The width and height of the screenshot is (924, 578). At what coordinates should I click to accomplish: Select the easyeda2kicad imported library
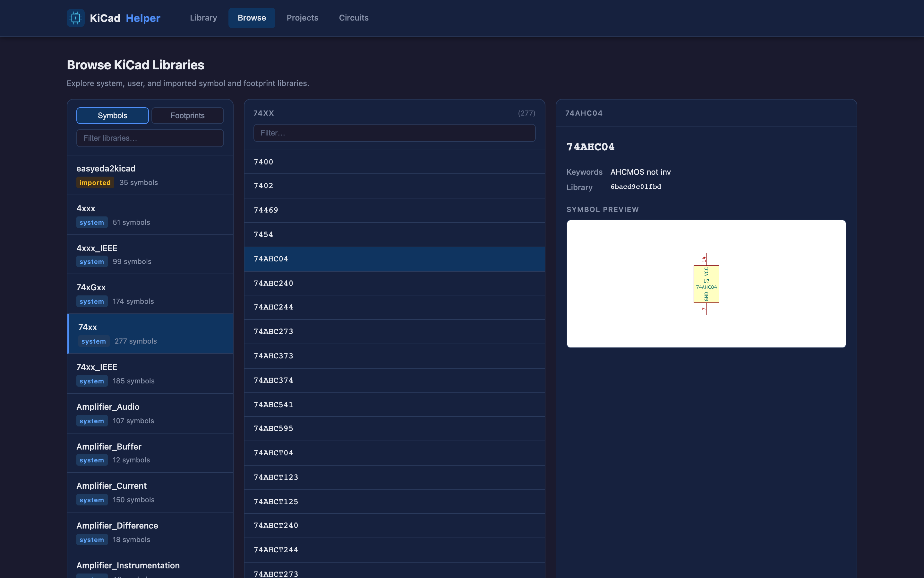tap(150, 175)
